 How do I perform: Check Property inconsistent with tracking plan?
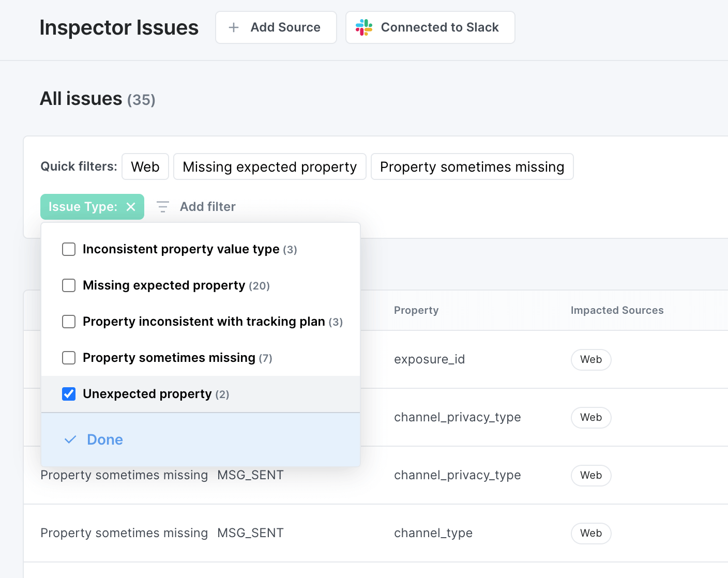pyautogui.click(x=69, y=322)
